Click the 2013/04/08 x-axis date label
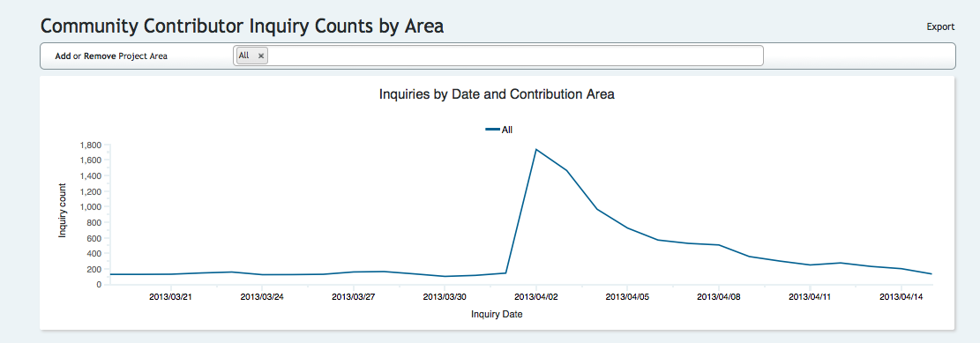Image resolution: width=980 pixels, height=343 pixels. coord(719,297)
